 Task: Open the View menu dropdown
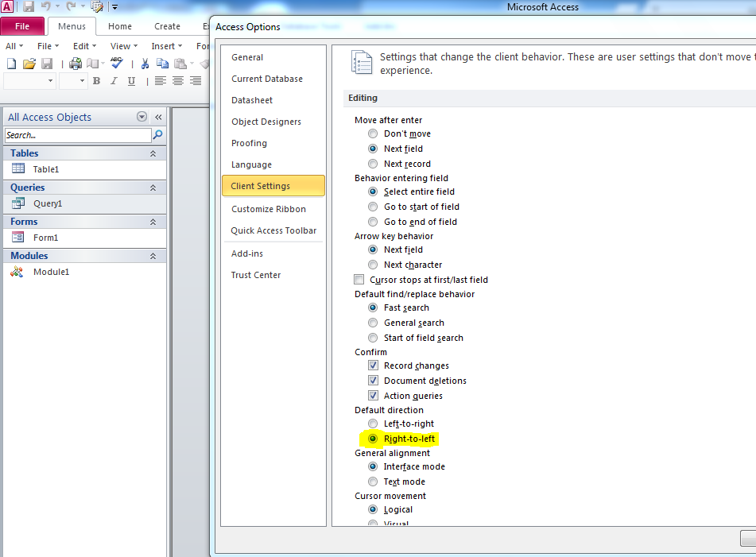(124, 46)
